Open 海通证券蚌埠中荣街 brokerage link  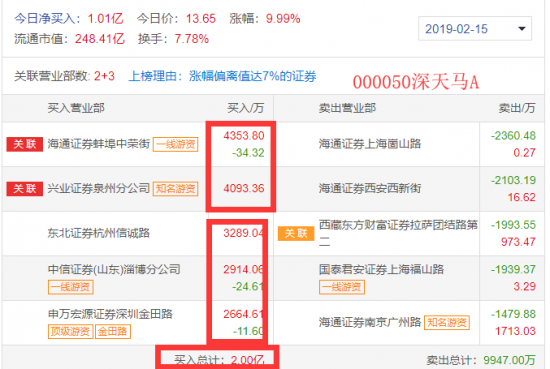pyautogui.click(x=99, y=144)
